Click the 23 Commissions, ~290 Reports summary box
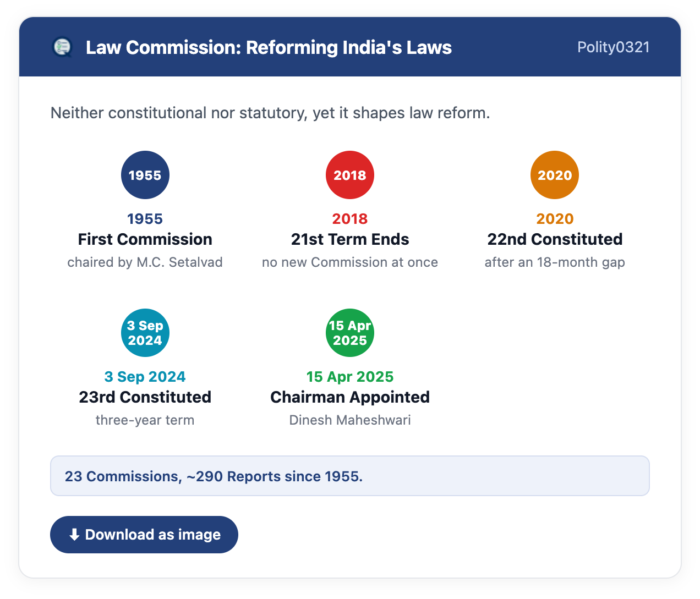Screen dimensions: 700x599 [350, 476]
